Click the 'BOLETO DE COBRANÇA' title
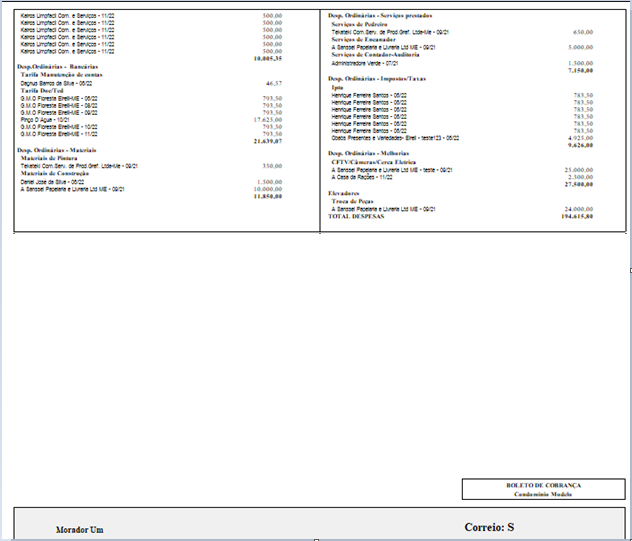 coord(544,485)
